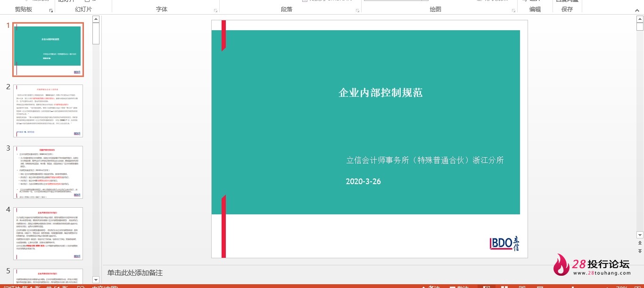Click the 编辑 group label

(x=535, y=9)
